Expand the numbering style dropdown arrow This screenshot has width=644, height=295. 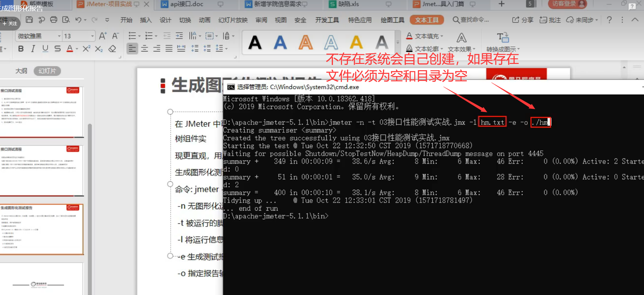[x=156, y=36]
